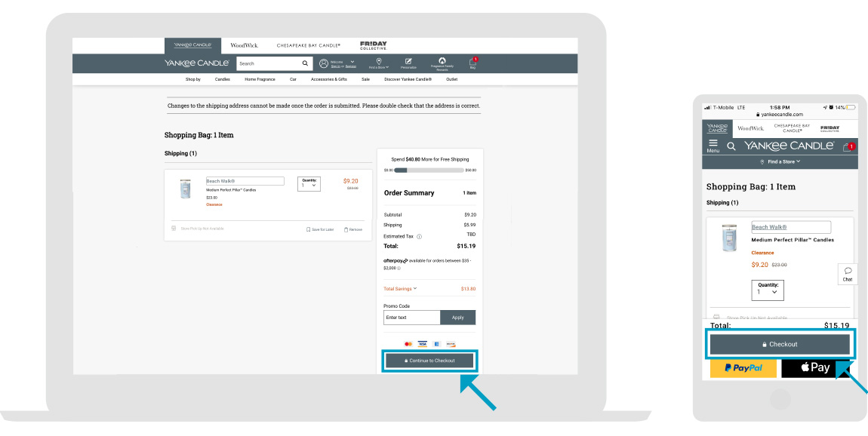
Task: Click the mobile Yankee Candle logo
Action: [789, 146]
